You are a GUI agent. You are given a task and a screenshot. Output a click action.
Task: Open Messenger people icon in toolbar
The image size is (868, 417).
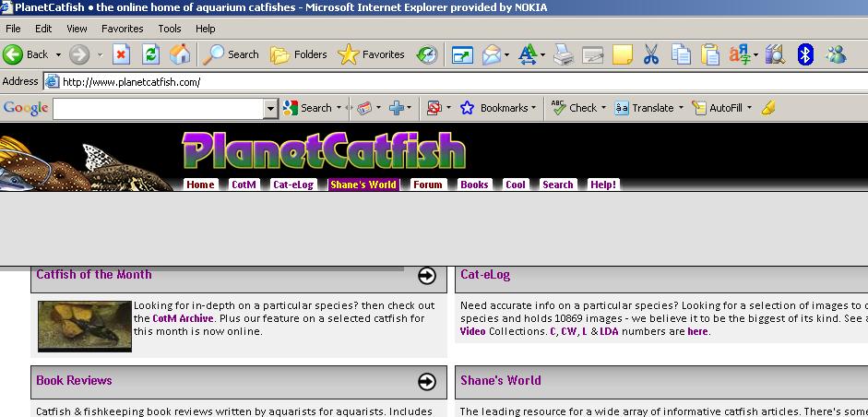[x=836, y=54]
